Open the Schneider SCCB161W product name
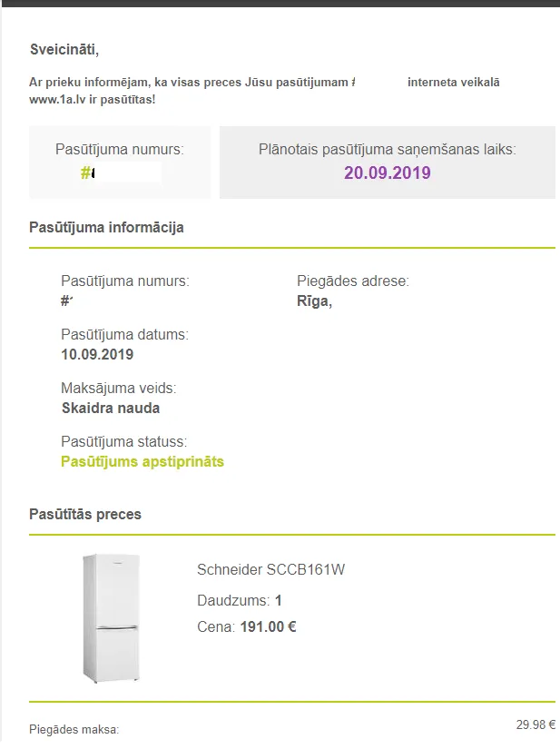The image size is (560, 749). 270,569
